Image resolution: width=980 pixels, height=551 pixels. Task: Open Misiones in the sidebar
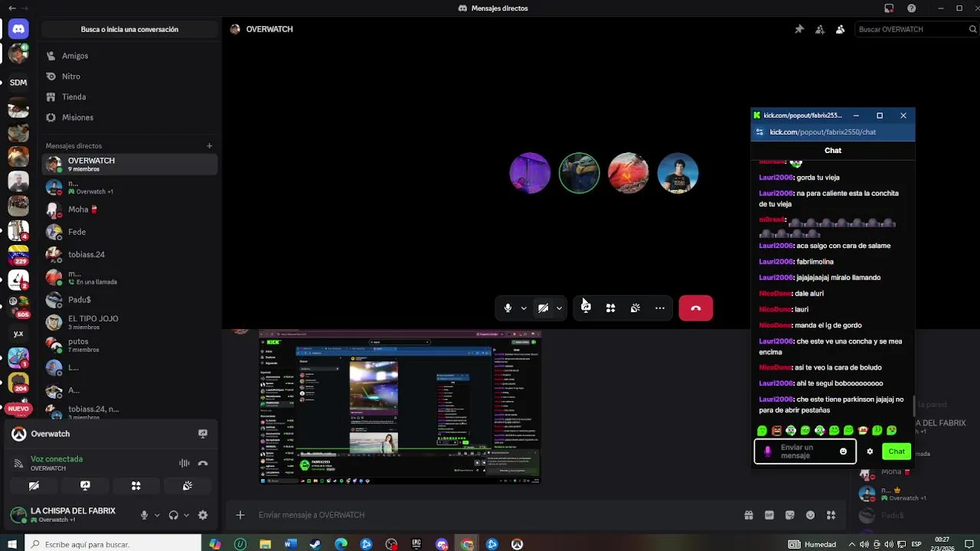coord(129,118)
